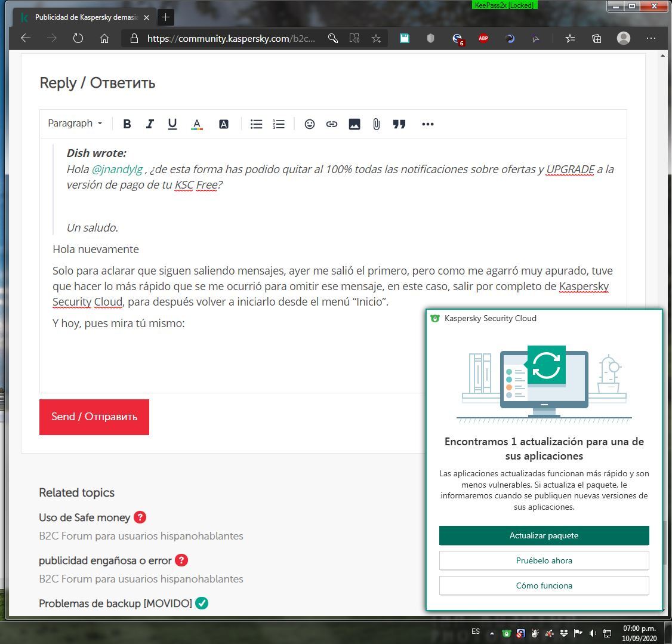Click the scroll up arrow of page scrollbar
Viewport: 672px width, 644px height.
[662, 56]
